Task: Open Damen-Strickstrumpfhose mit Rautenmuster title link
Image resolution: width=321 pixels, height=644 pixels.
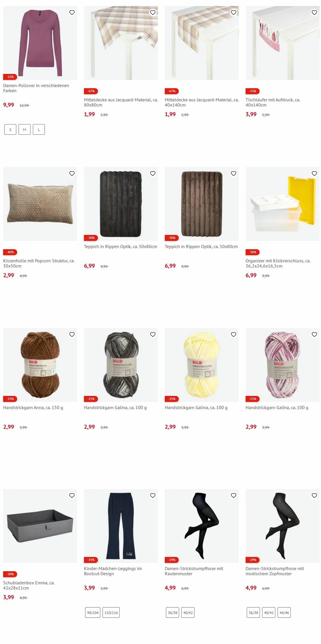Action: click(194, 571)
